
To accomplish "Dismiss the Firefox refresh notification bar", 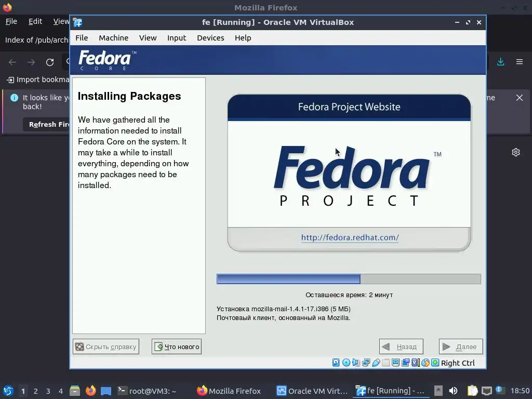I will (x=520, y=98).
